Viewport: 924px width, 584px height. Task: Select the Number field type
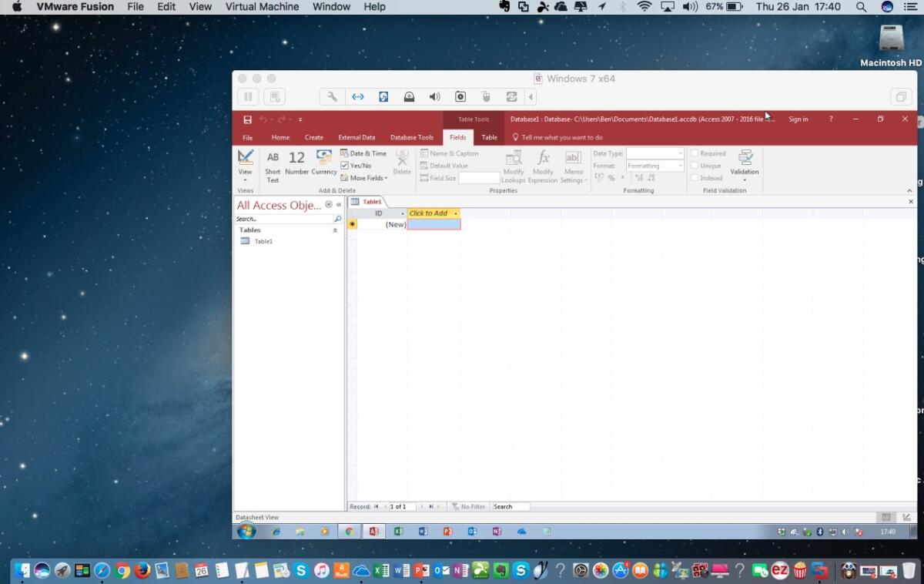pos(296,164)
